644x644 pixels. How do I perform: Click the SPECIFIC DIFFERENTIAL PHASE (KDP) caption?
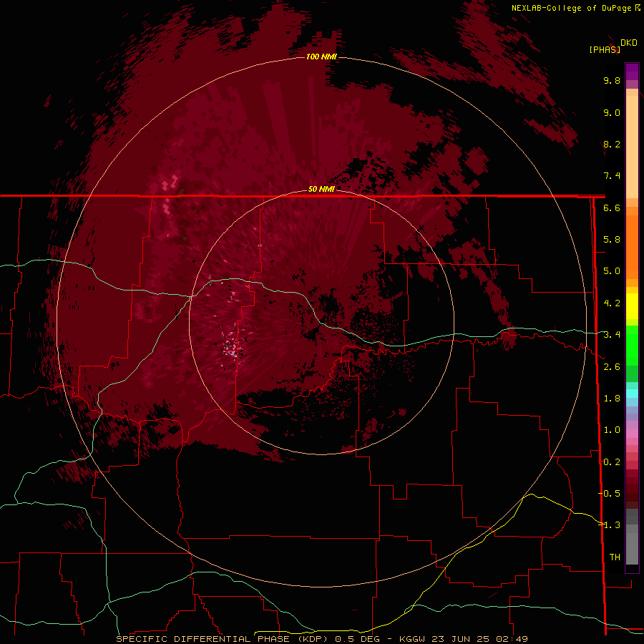[223, 639]
